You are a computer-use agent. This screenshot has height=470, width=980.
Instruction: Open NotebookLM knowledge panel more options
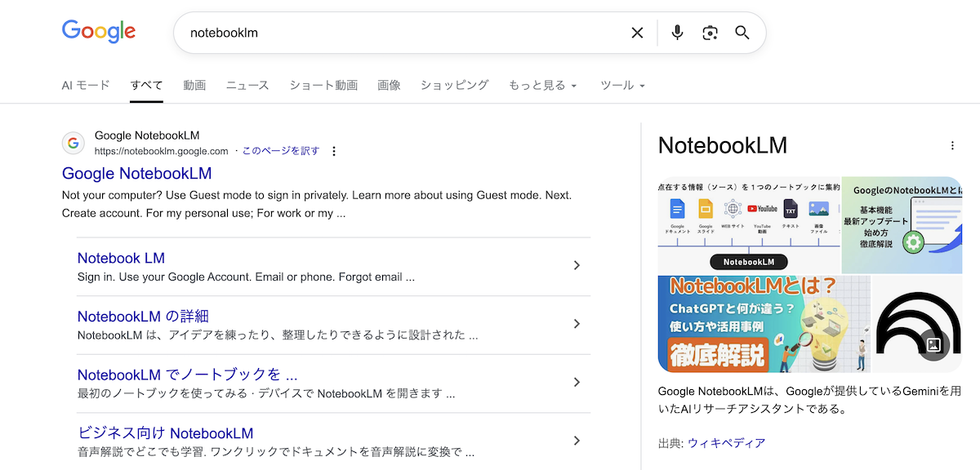pyautogui.click(x=951, y=146)
